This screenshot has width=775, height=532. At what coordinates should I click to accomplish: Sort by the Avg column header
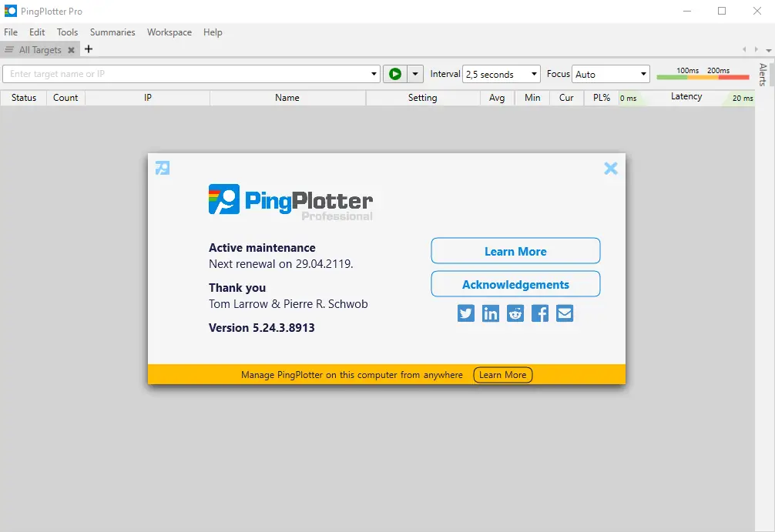[497, 98]
